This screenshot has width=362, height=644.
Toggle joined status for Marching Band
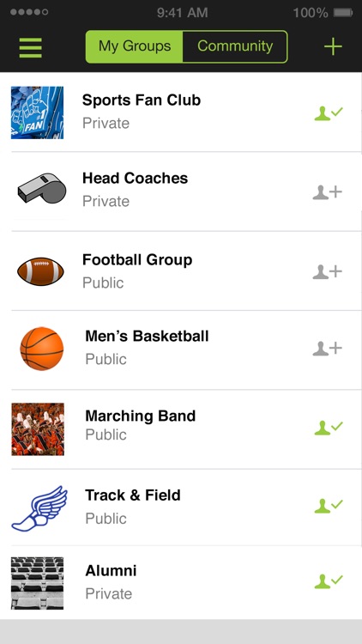click(329, 428)
